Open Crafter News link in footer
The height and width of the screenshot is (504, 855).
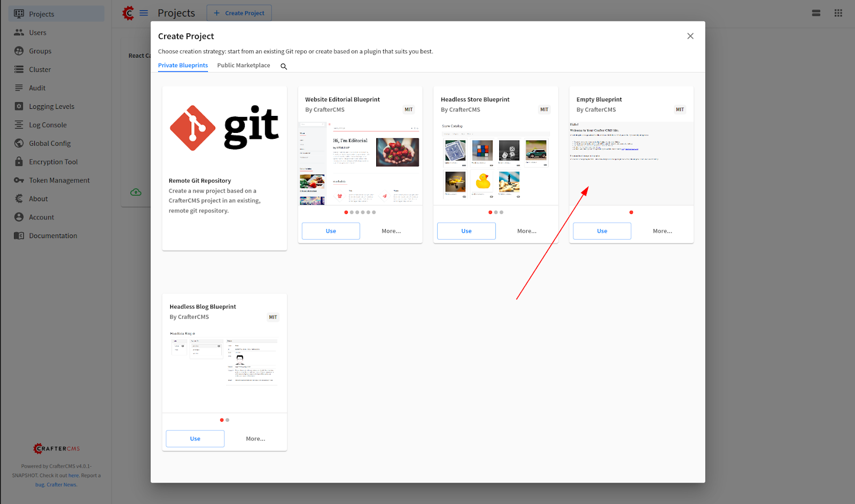pyautogui.click(x=61, y=485)
